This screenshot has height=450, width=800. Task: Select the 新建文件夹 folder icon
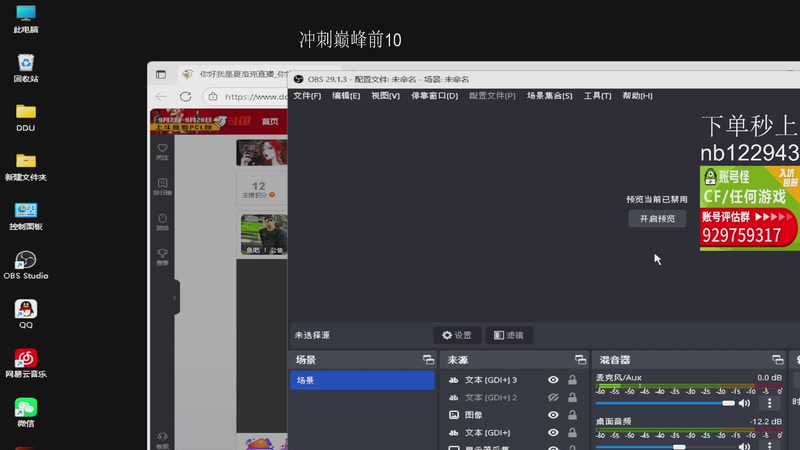[x=26, y=166]
